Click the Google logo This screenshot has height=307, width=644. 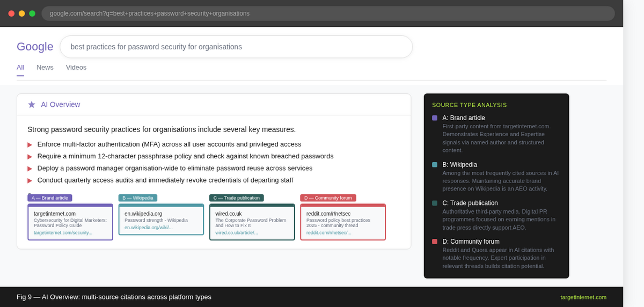[x=35, y=47]
